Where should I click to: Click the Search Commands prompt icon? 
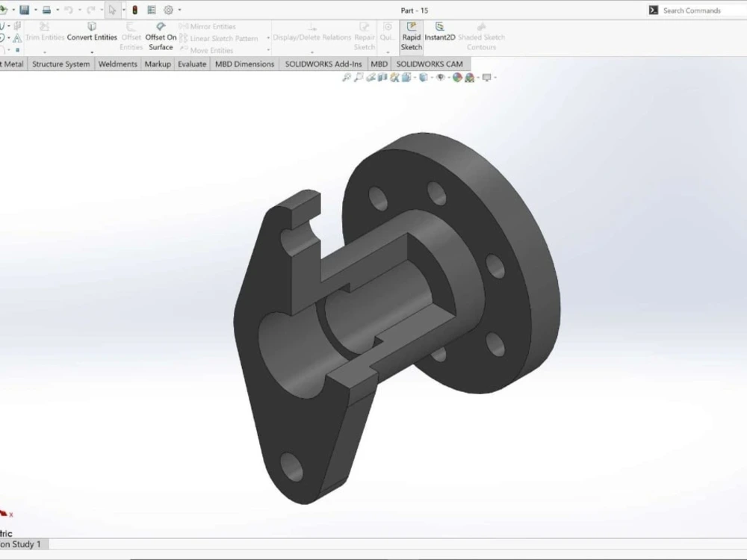point(654,10)
